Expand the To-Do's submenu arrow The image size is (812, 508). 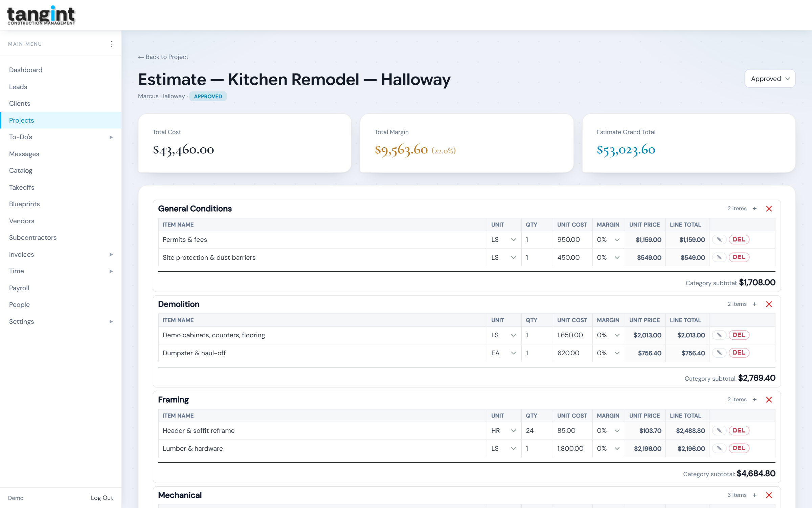tap(111, 137)
